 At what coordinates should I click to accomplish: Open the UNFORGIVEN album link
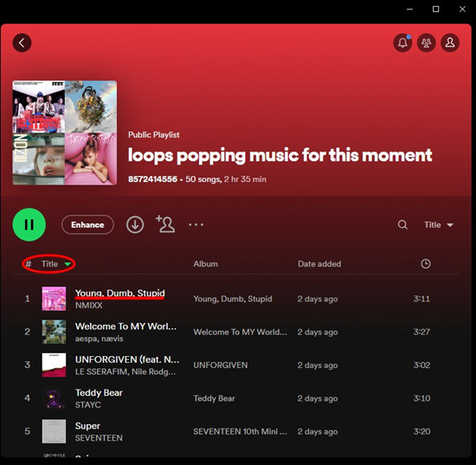[x=221, y=365]
